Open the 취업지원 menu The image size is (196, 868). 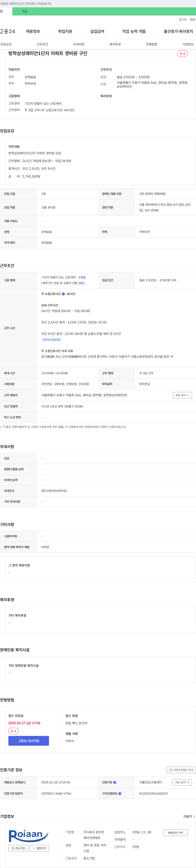click(65, 31)
